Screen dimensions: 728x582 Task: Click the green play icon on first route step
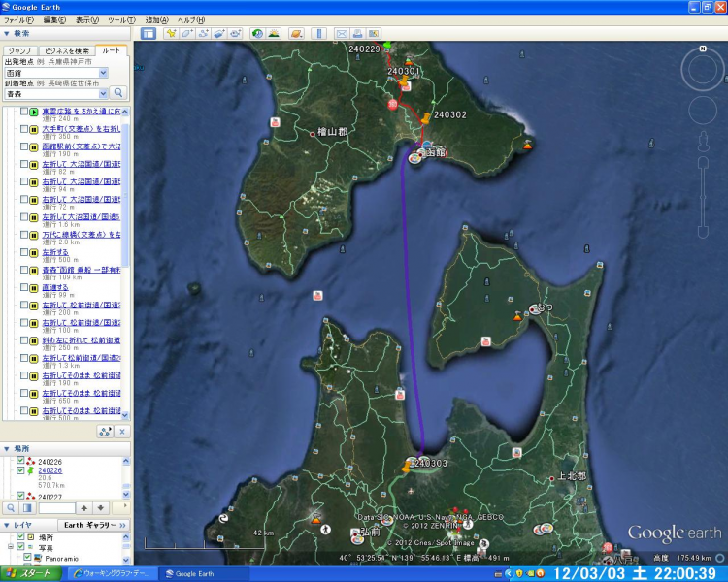coord(33,112)
